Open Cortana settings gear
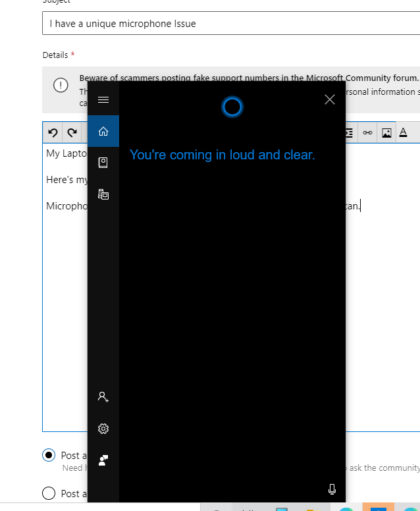The height and width of the screenshot is (511, 420). click(x=103, y=429)
